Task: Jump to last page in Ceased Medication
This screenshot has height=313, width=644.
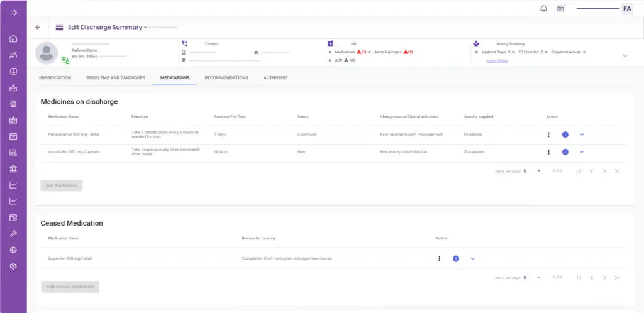Action: [618, 278]
